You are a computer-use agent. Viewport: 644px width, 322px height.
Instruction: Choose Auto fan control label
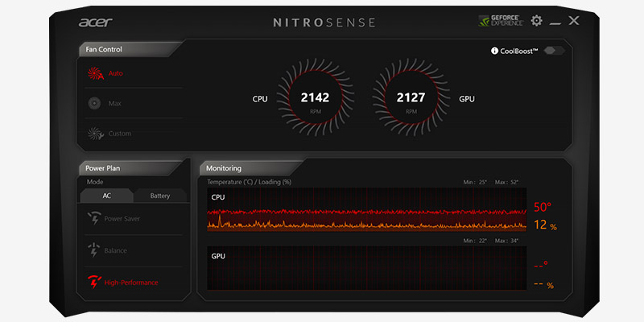tap(115, 73)
